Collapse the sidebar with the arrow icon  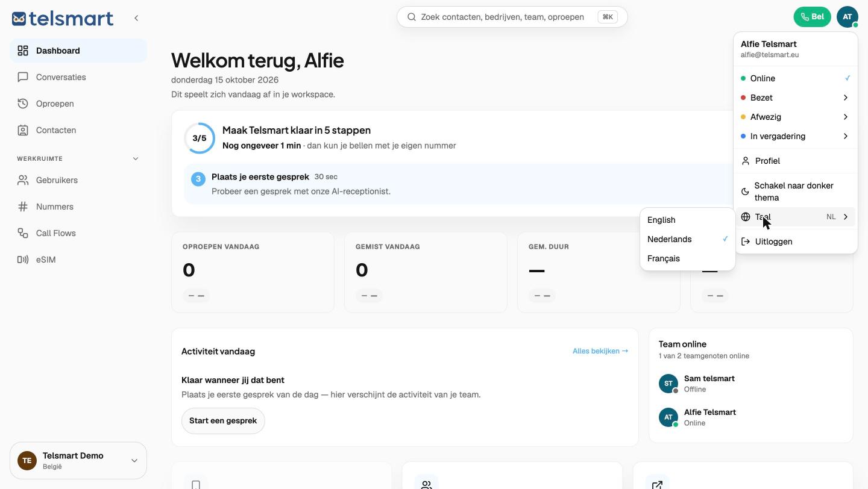pos(136,18)
